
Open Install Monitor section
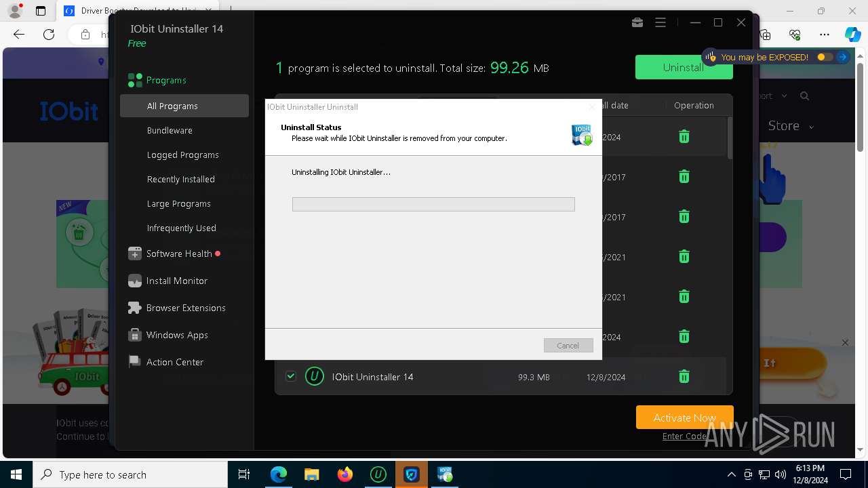tap(177, 281)
